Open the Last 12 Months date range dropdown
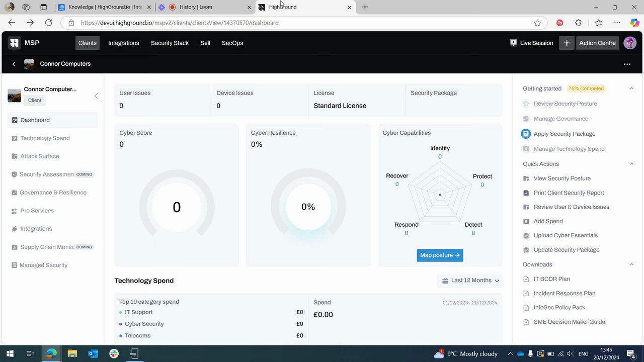This screenshot has width=644, height=362. pyautogui.click(x=470, y=281)
